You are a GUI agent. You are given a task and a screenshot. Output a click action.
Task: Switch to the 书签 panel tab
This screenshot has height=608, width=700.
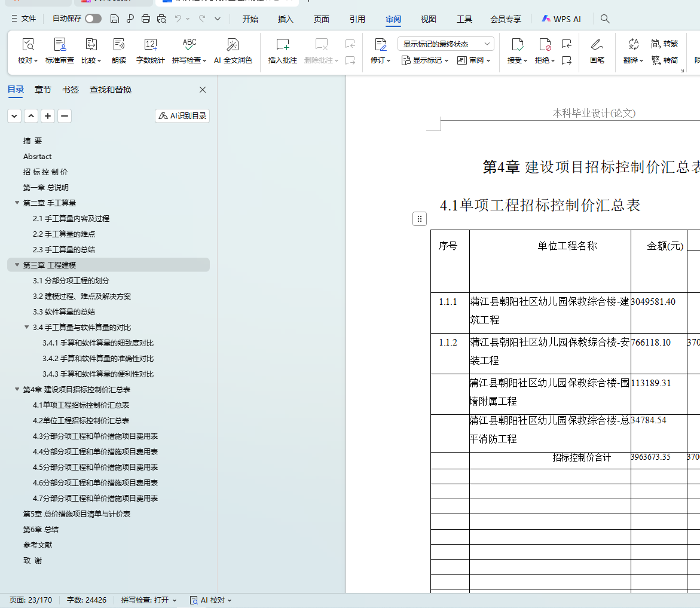[x=71, y=90]
